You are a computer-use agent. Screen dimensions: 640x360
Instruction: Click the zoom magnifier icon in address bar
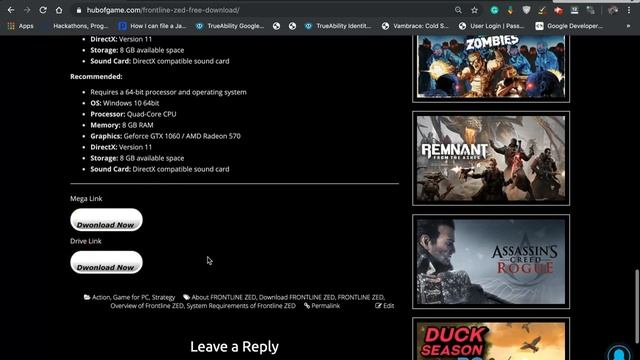click(x=458, y=10)
